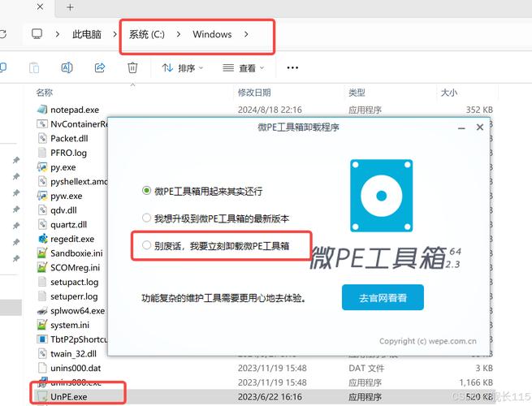
Task: Click the py.exe file icon
Action: tap(42, 167)
